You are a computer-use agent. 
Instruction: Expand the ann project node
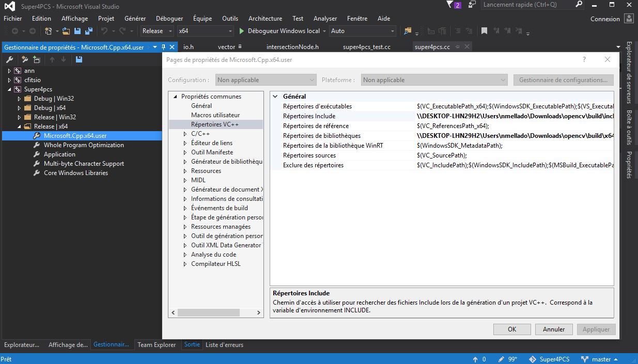point(9,71)
